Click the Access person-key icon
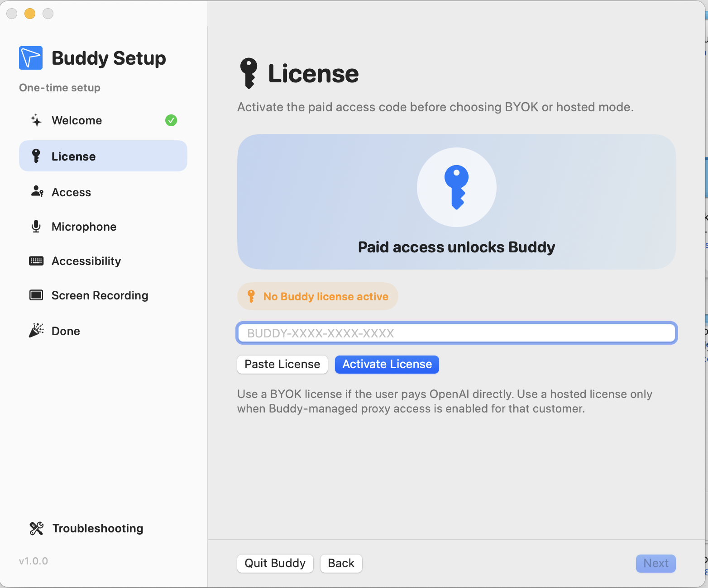Image resolution: width=708 pixels, height=588 pixels. pos(37,192)
